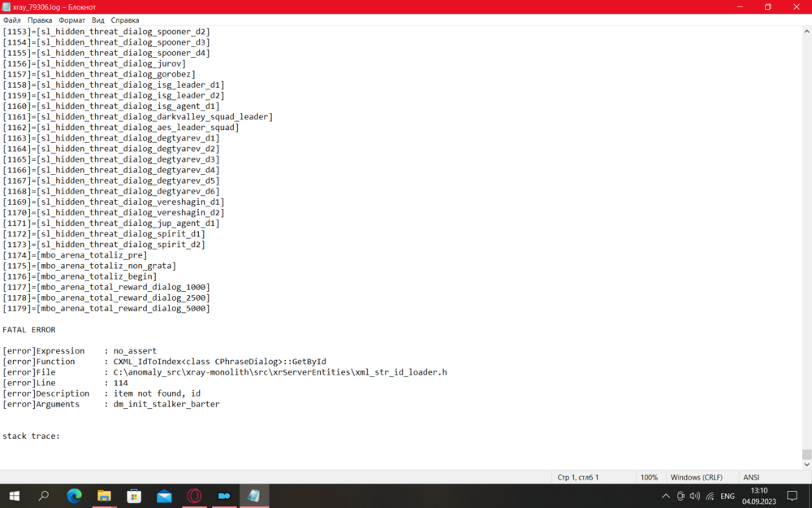Open the network Wi-Fi tray icon
Screen dimensions: 812x508
click(x=710, y=496)
